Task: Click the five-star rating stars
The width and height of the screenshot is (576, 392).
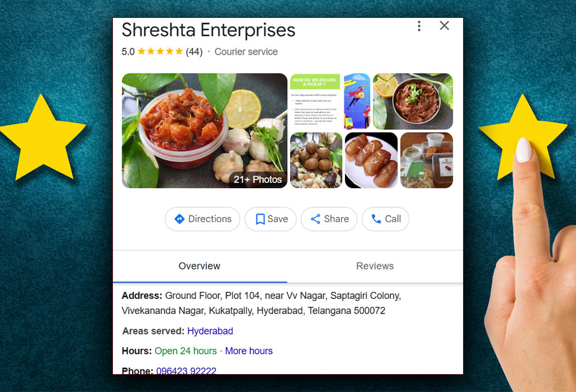Action: pyautogui.click(x=160, y=51)
